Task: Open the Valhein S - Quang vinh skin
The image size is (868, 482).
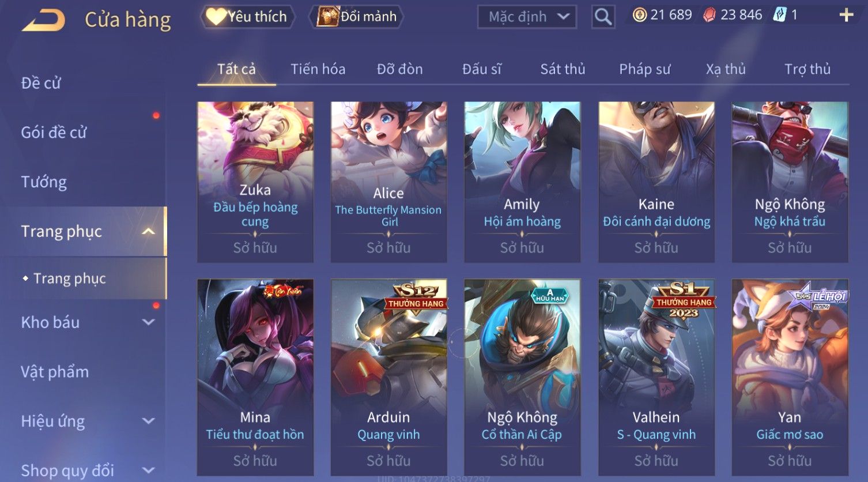Action: (x=656, y=377)
